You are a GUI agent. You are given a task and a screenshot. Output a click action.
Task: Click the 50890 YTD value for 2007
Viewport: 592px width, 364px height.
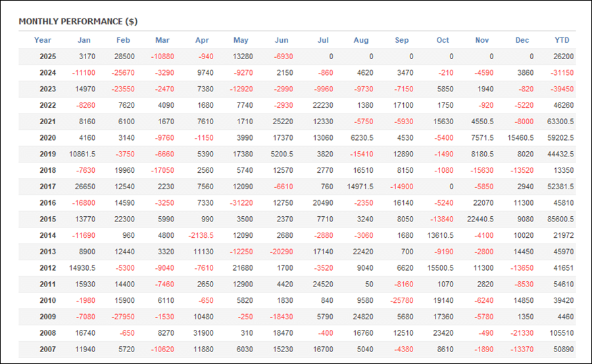tap(563, 350)
